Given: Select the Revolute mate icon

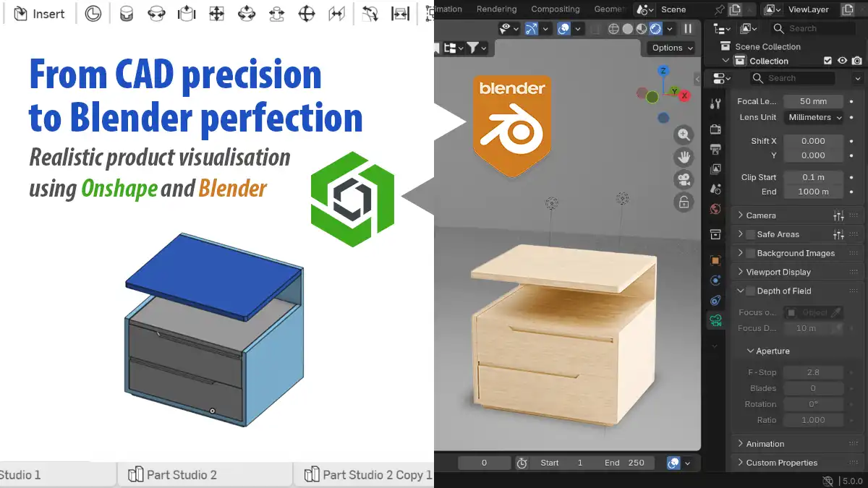Looking at the screenshot, I should coord(156,14).
